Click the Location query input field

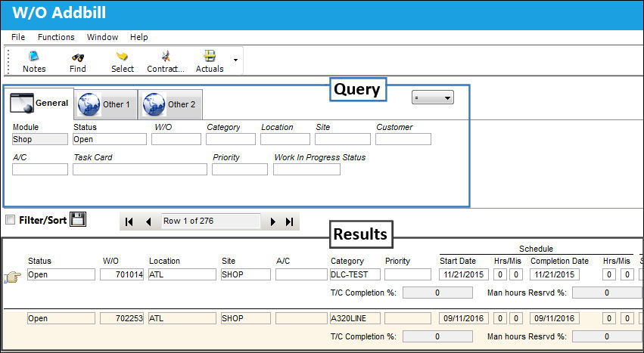(285, 139)
